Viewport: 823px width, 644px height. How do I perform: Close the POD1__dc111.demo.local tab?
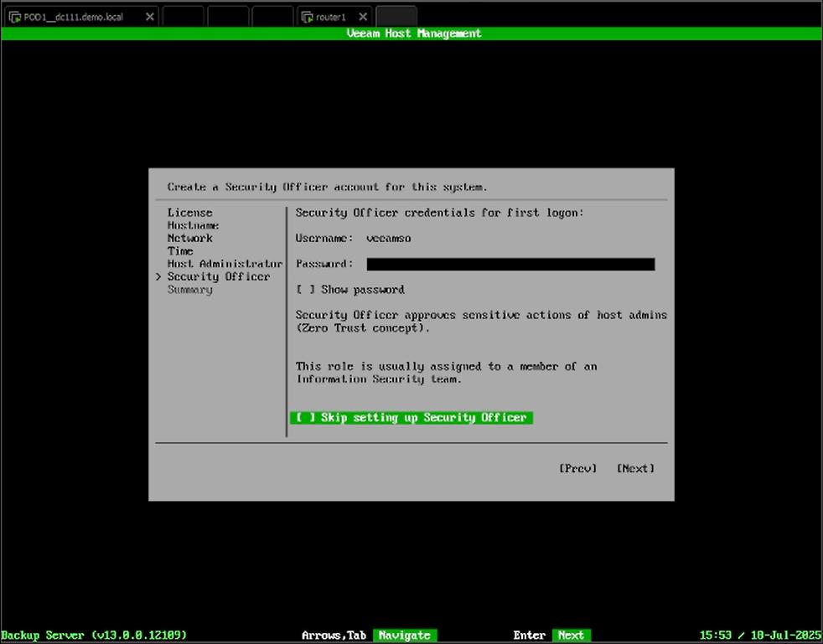click(149, 17)
